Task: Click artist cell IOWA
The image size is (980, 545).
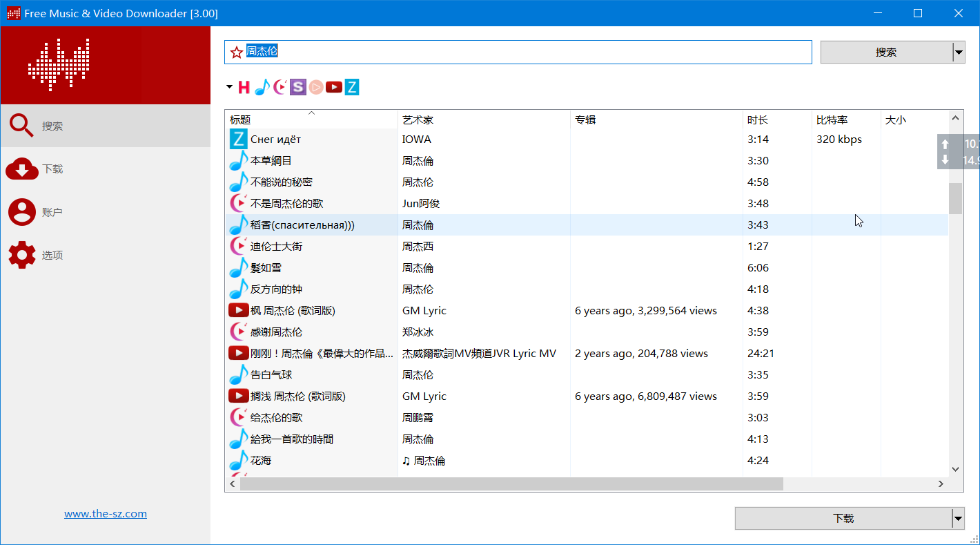Action: point(417,139)
